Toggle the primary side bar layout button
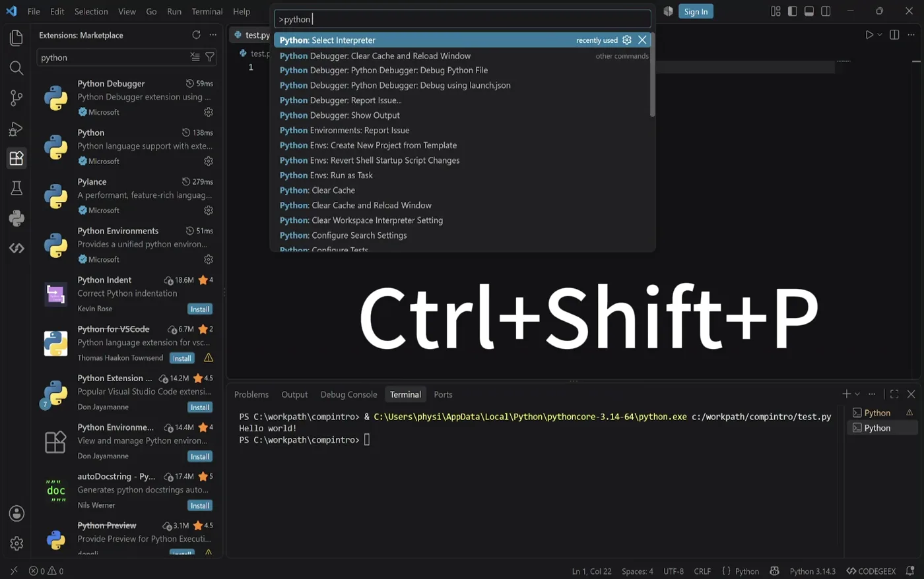 792,11
